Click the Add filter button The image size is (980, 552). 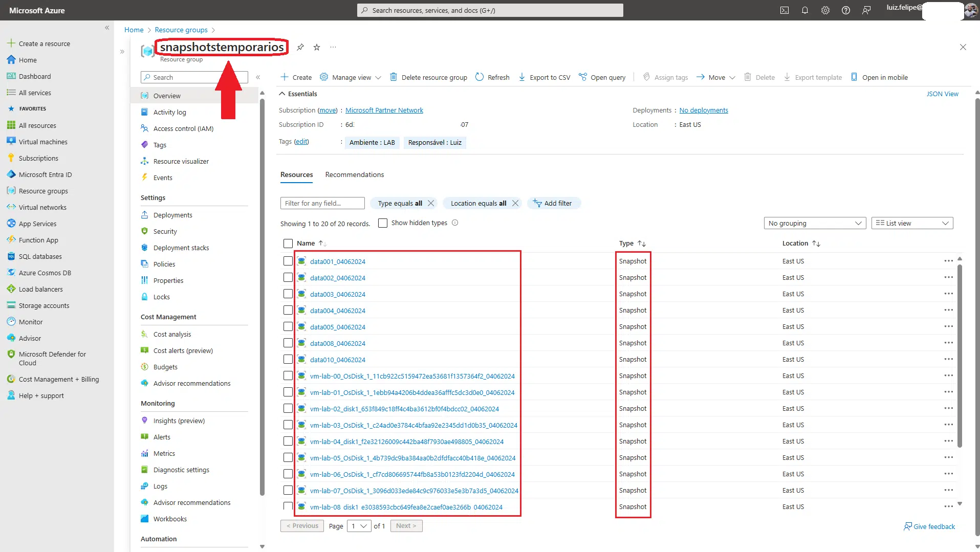click(x=553, y=204)
